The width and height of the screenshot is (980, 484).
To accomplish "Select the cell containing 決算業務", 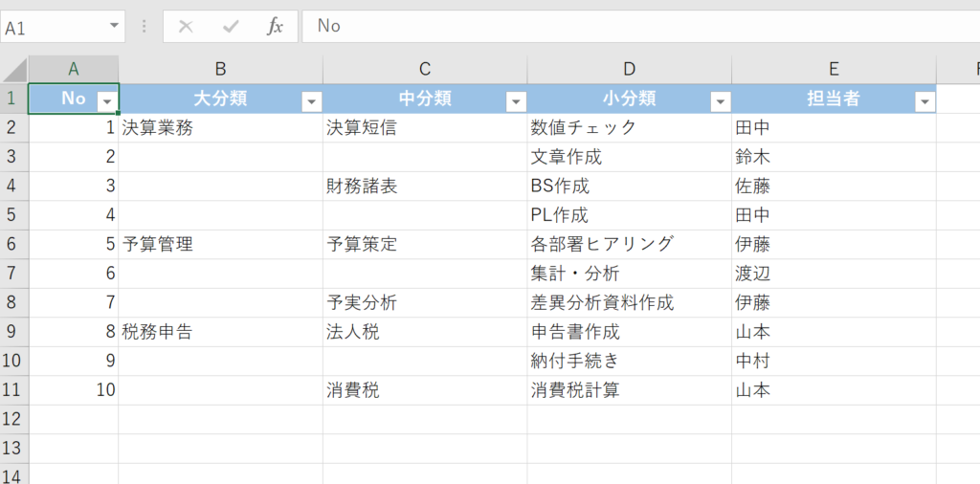I will click(220, 128).
